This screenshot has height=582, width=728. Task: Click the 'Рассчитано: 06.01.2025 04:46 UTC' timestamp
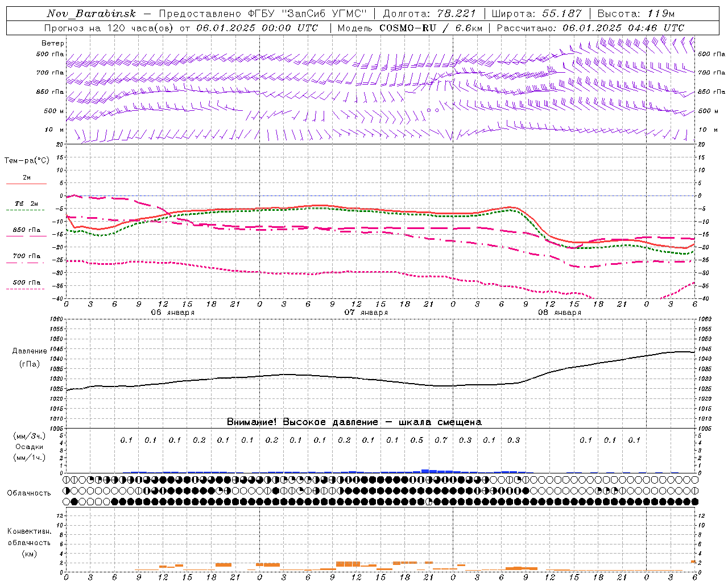click(590, 28)
